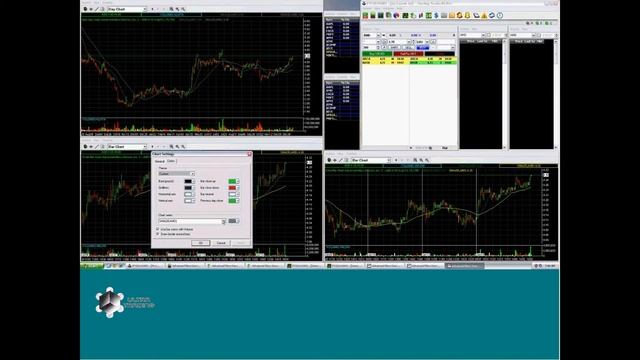640x360 pixels.
Task: Click the clock icon in main toolbar
Action: [x=500, y=16]
